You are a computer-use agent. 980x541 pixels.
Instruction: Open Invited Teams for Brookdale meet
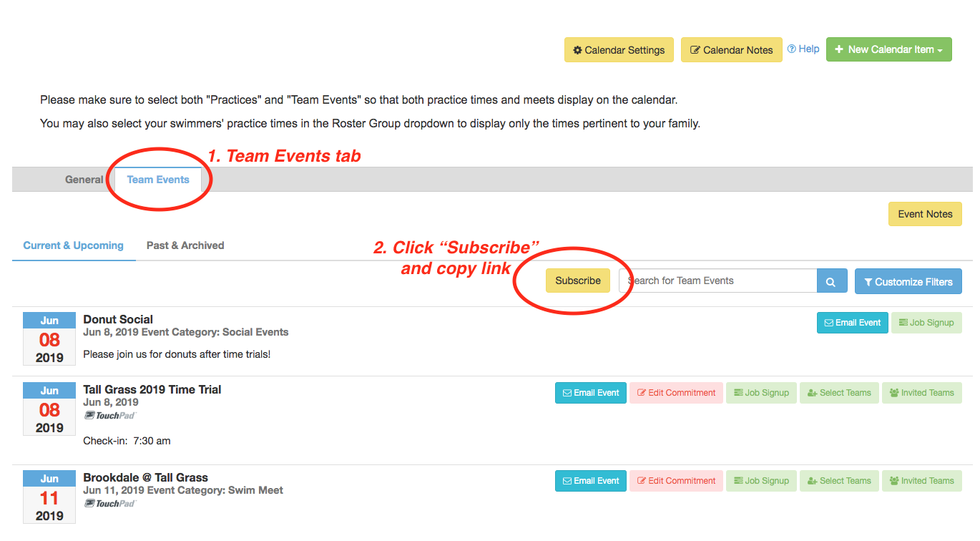[x=921, y=481]
